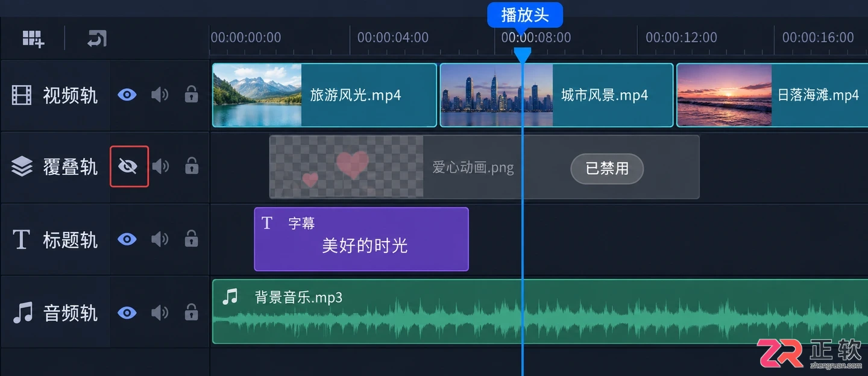Select the 旅游风光.mp4 clip thumbnail
This screenshot has height=376, width=868.
pos(257,95)
